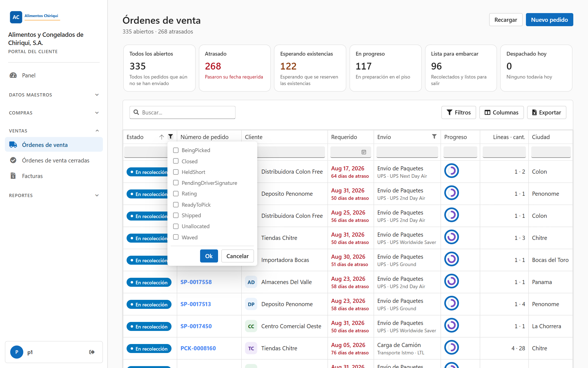588x368 pixels.
Task: Click the closed orders checkmark icon
Action: coord(13,160)
